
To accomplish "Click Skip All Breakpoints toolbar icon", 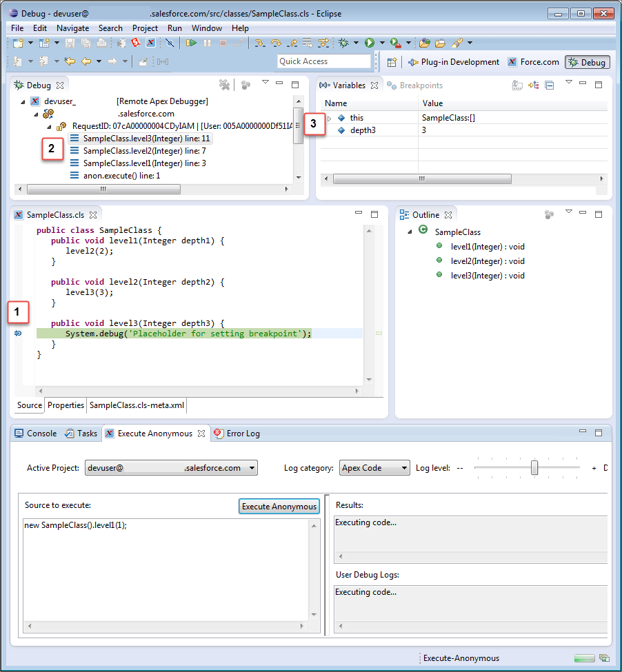I will tap(170, 43).
